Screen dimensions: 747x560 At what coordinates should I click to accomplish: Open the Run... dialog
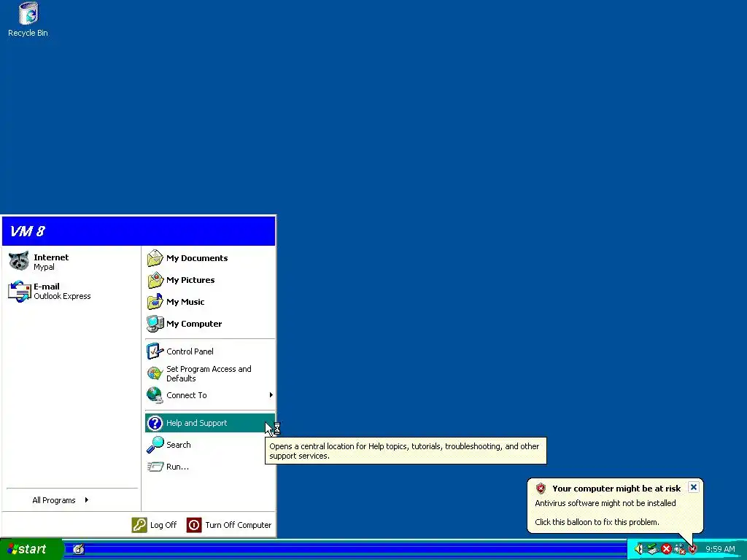click(209, 467)
